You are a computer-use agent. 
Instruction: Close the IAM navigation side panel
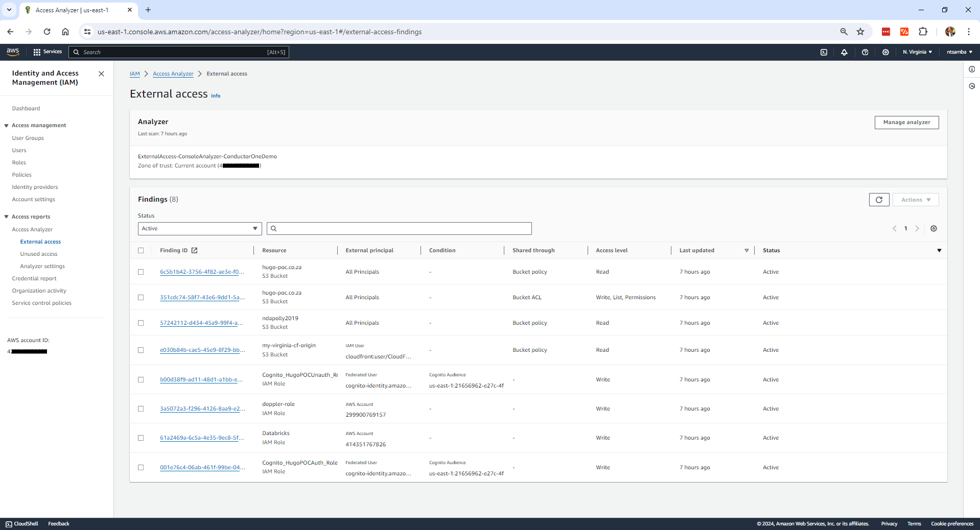[x=101, y=74]
